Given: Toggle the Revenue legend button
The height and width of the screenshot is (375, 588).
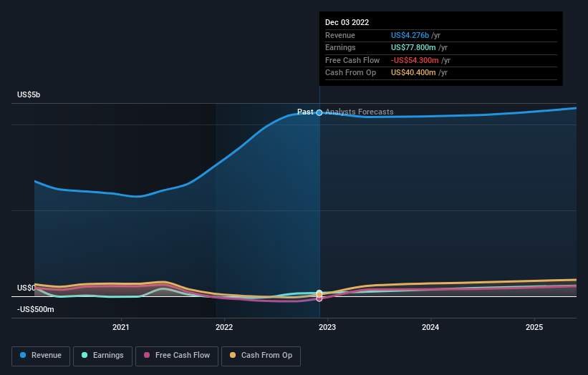Looking at the screenshot, I should (41, 356).
